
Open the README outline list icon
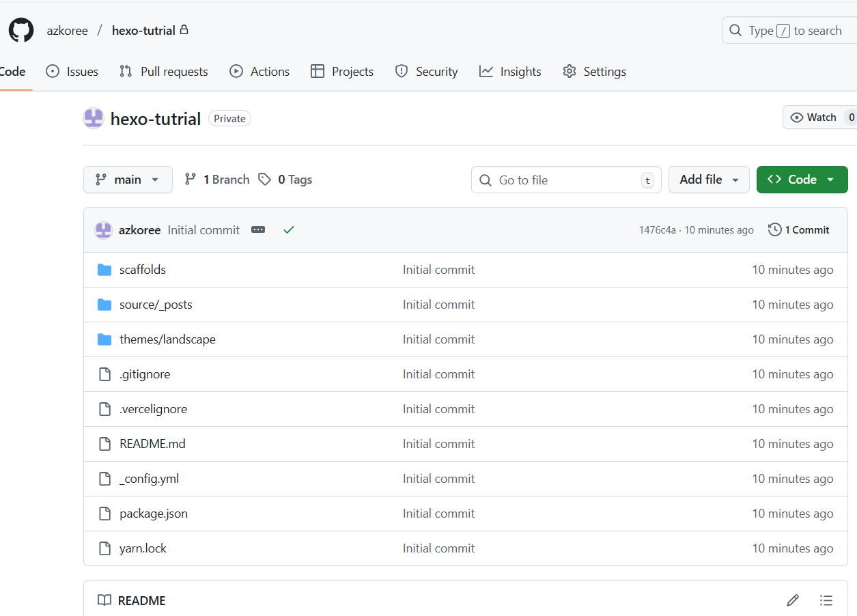pyautogui.click(x=826, y=600)
